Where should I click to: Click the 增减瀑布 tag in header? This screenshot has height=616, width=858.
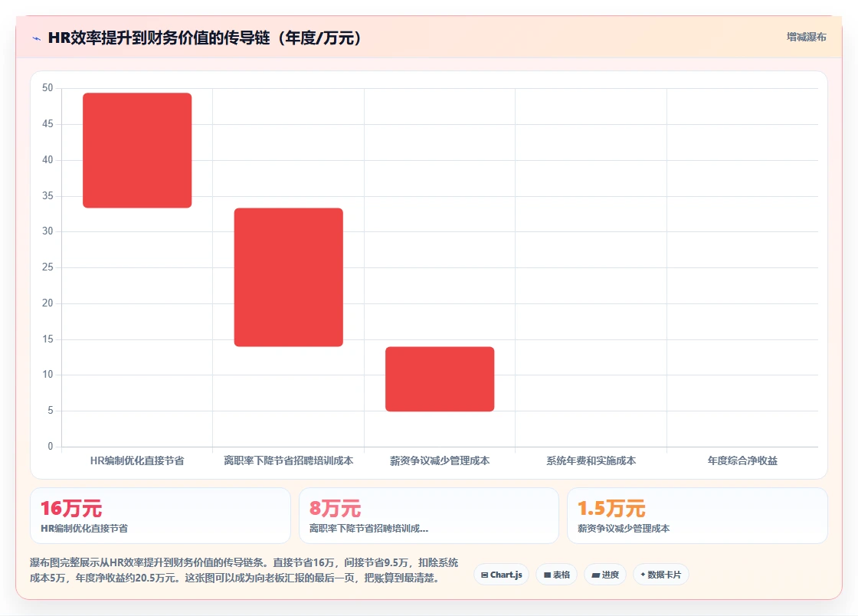pyautogui.click(x=806, y=38)
